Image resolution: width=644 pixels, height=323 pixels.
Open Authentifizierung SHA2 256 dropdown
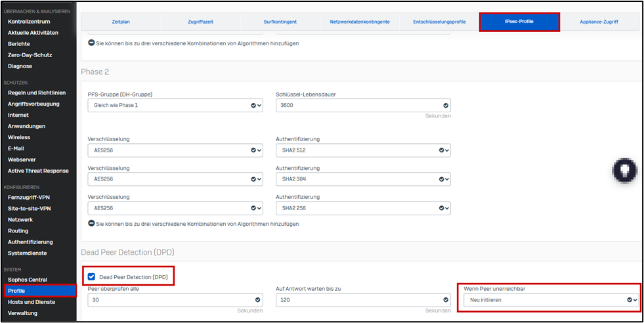[363, 208]
